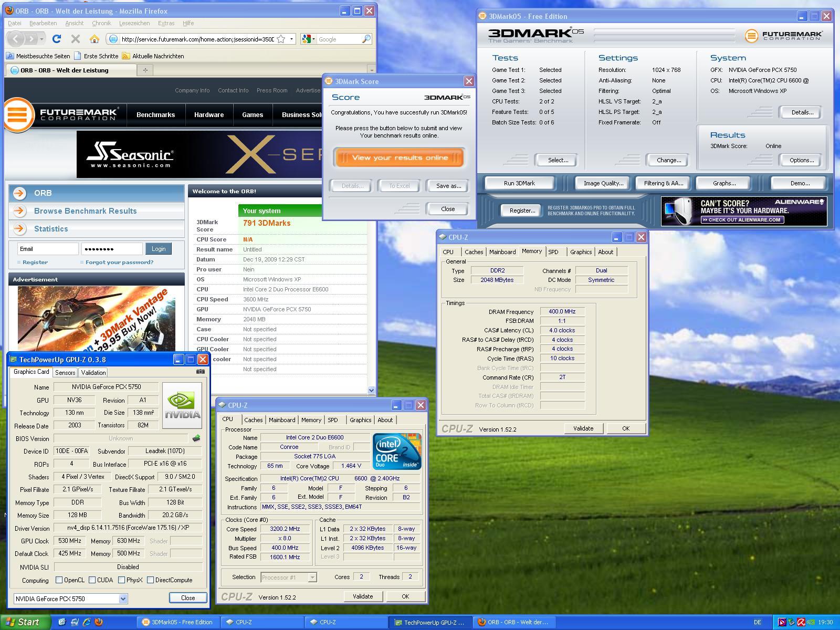
Task: Open the URL bar dropdown arrow
Action: pos(291,39)
